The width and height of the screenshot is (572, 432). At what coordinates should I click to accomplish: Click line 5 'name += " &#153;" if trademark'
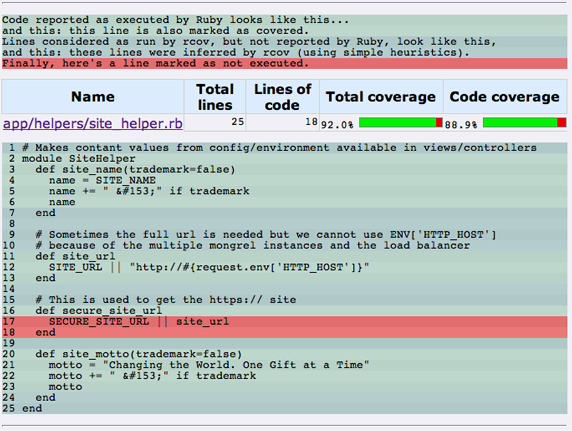point(285,191)
